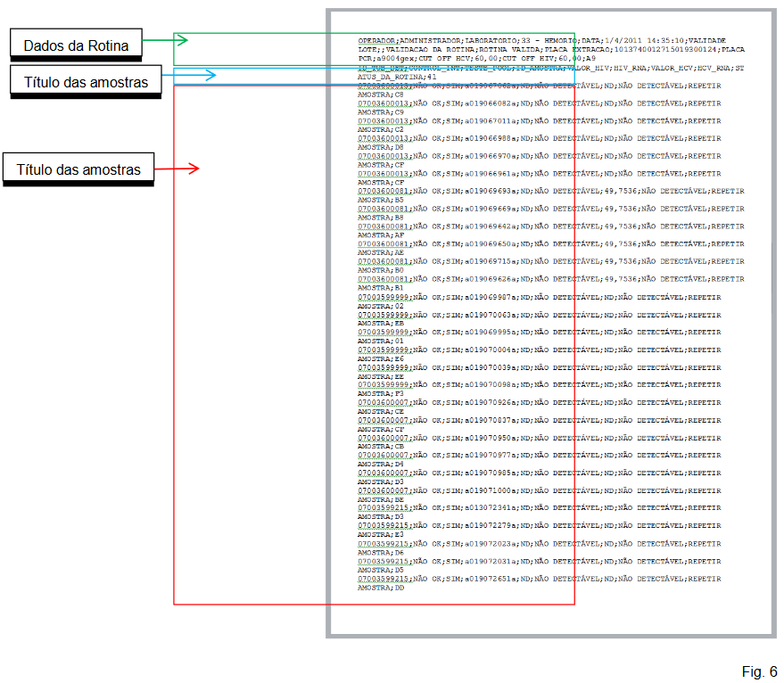Click sample ID "a013072341a"

491,508
